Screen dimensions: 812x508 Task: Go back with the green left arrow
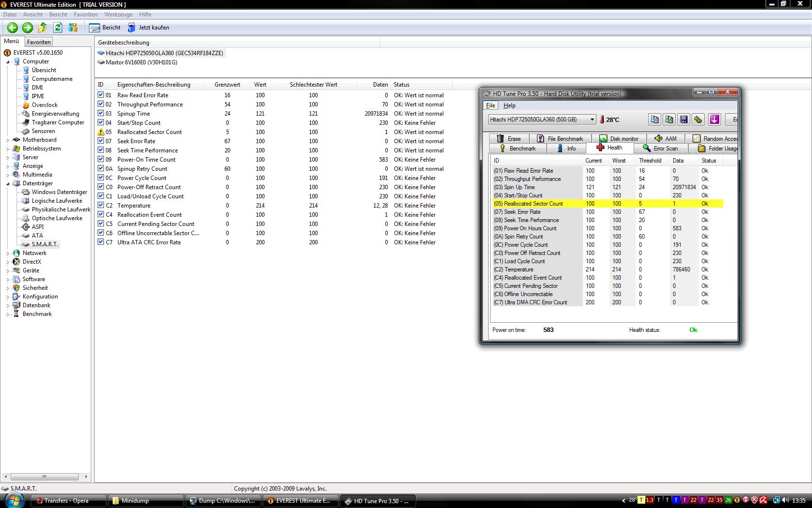coord(13,28)
